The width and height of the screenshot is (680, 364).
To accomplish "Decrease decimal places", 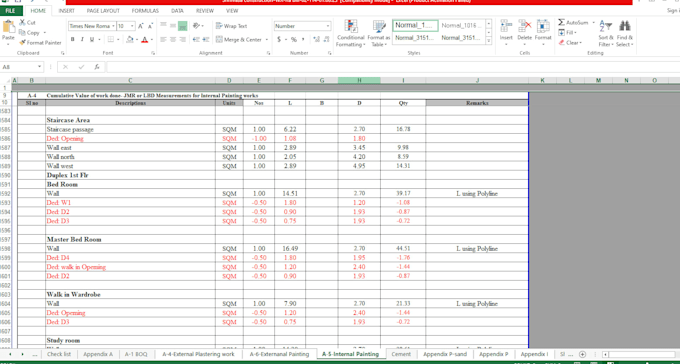I will tap(325, 39).
